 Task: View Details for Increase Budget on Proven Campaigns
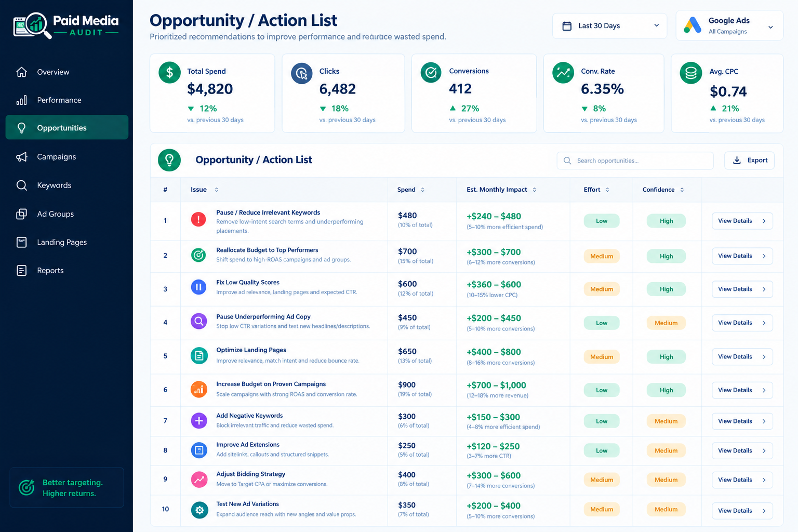coord(742,390)
